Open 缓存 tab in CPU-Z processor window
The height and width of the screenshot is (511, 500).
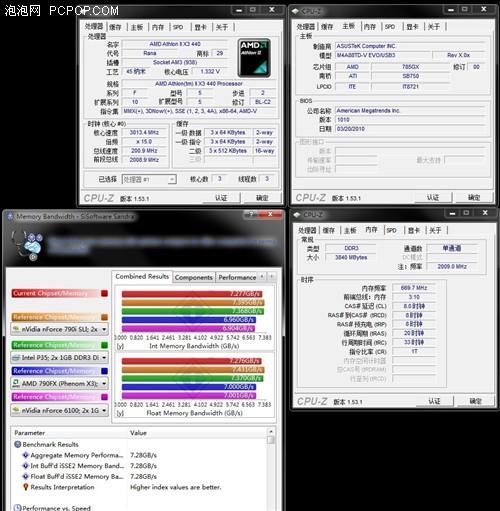(115, 27)
